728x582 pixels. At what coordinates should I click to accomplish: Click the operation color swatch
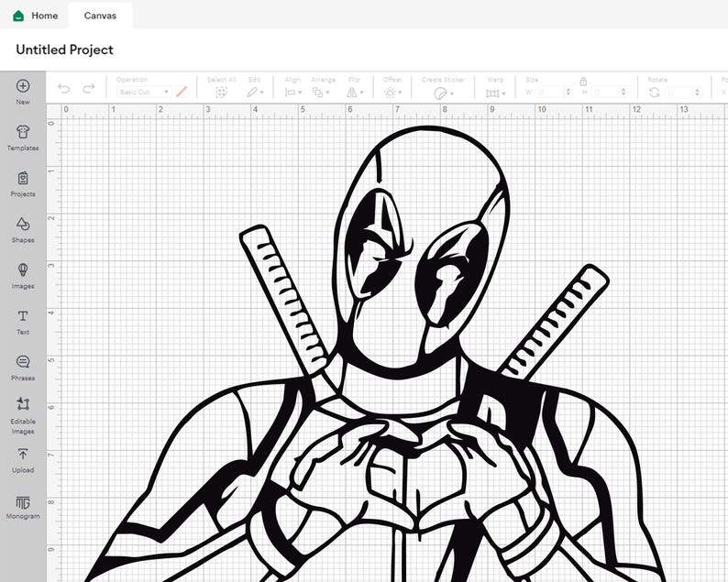click(181, 92)
